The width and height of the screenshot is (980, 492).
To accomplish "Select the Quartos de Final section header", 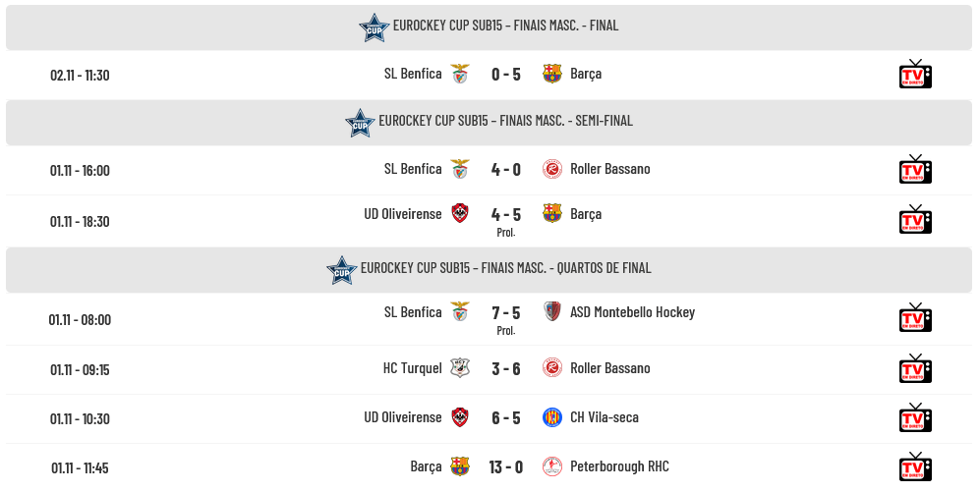I will pos(505,268).
